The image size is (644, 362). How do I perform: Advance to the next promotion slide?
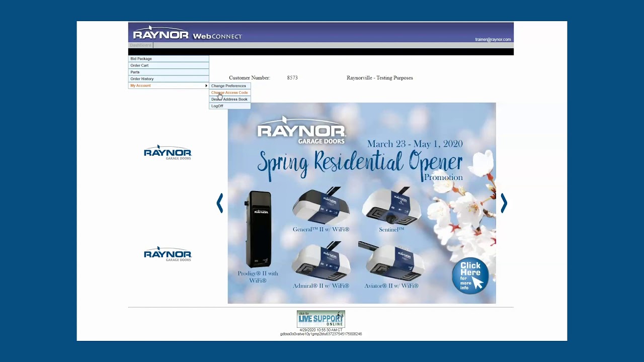[504, 203]
